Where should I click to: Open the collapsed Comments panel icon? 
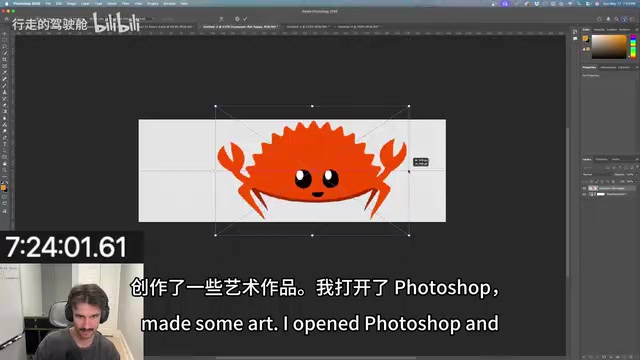pos(575,39)
